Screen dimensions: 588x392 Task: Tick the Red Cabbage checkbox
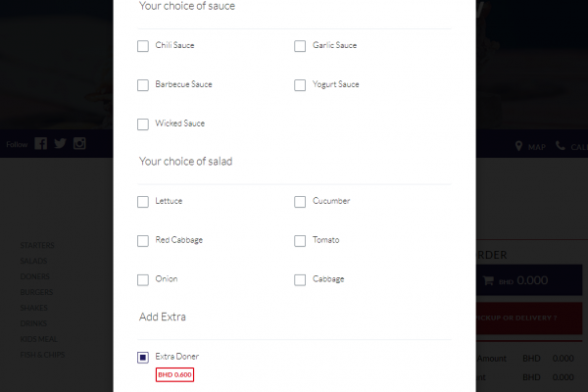click(143, 241)
